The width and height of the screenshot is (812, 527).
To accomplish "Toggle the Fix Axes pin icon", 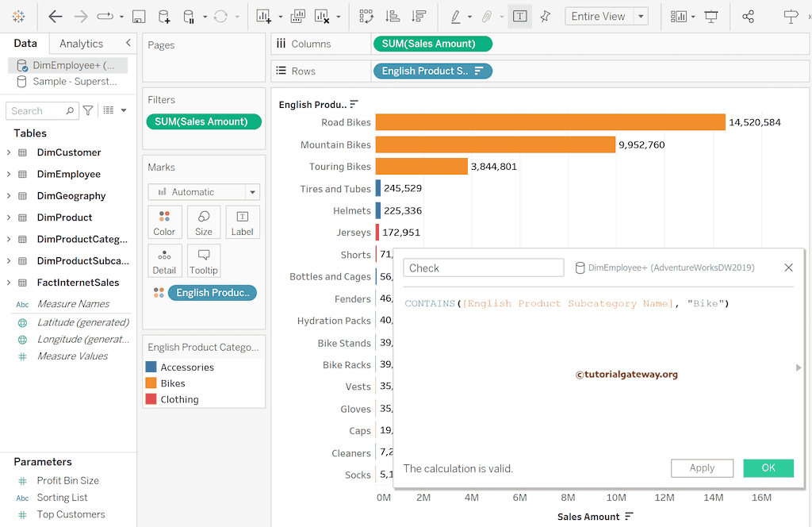I will click(547, 16).
